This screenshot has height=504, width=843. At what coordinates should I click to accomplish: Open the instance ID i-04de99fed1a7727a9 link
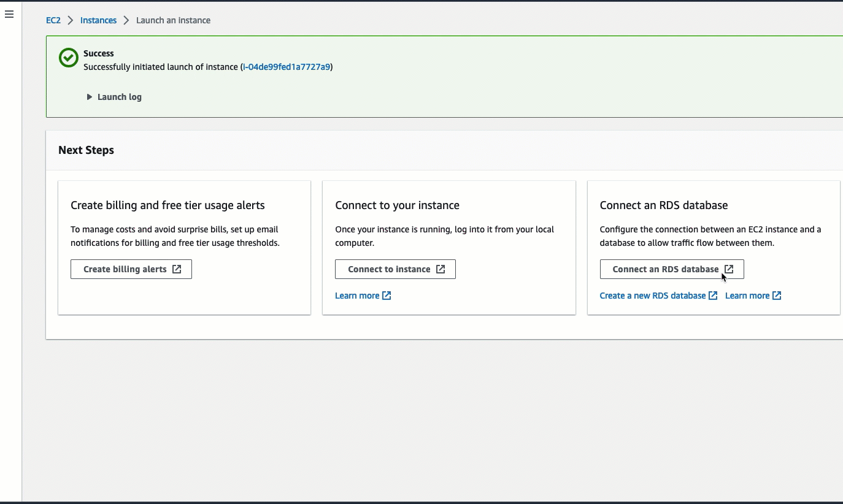click(287, 67)
